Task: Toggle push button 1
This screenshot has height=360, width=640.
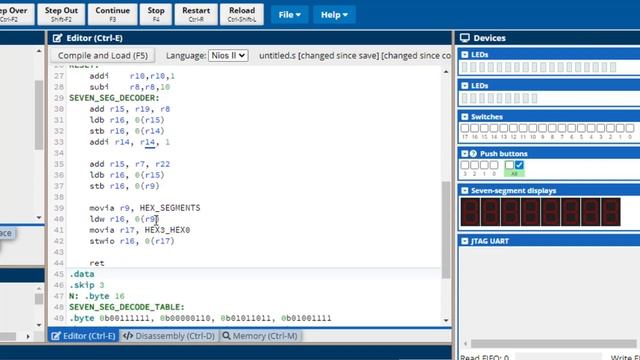Action: tap(484, 165)
